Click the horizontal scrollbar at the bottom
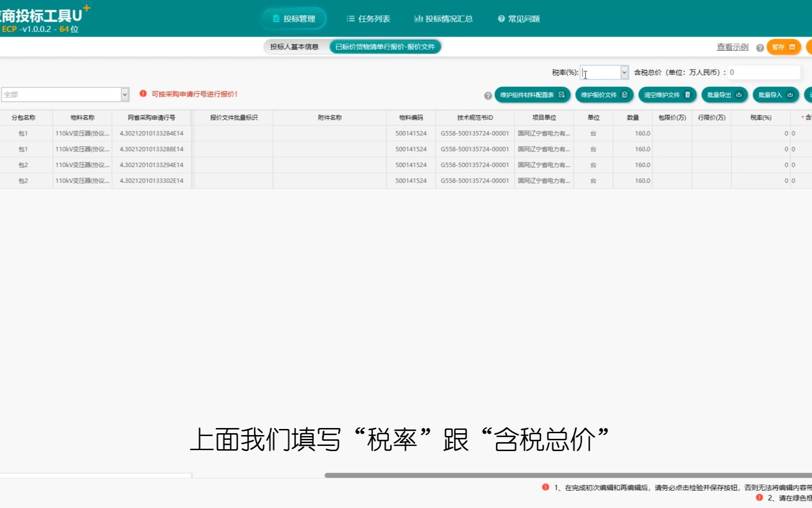The image size is (812, 508). click(x=568, y=476)
